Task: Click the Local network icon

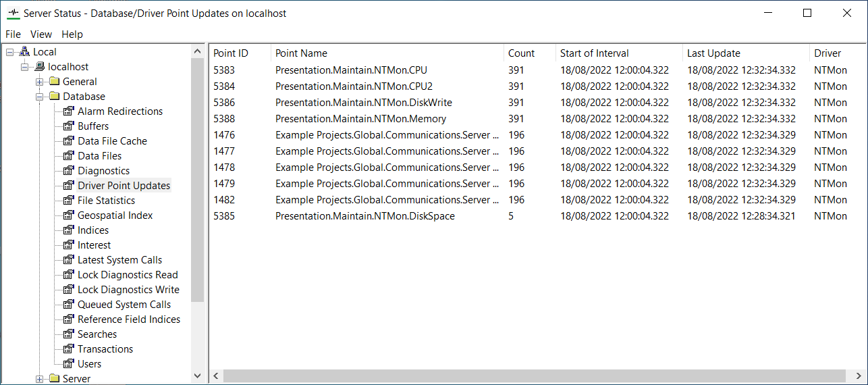Action: [x=25, y=52]
